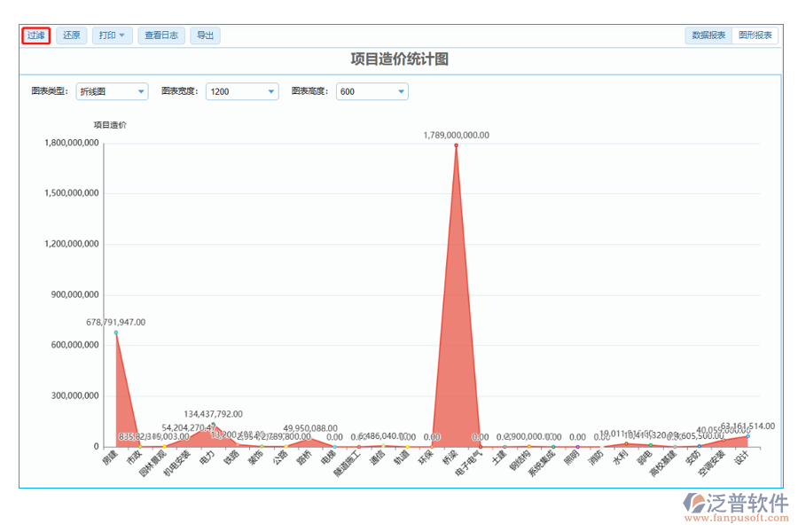Screen dimensions: 798x532
Task: Select the 设计 data point marker
Action: click(x=747, y=436)
